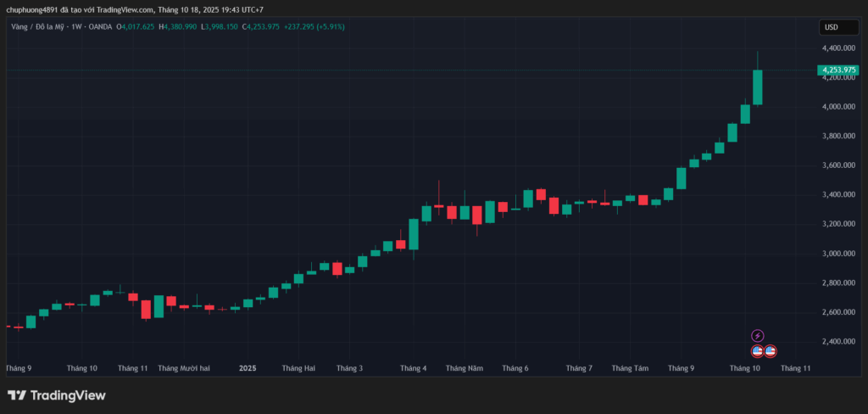
Task: Click the high value H4,380.990
Action: (178, 27)
